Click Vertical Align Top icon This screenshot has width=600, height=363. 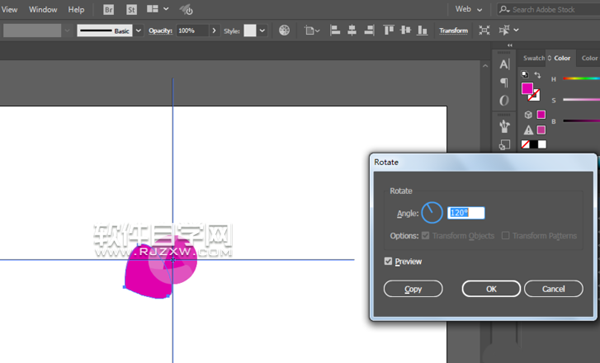click(388, 30)
